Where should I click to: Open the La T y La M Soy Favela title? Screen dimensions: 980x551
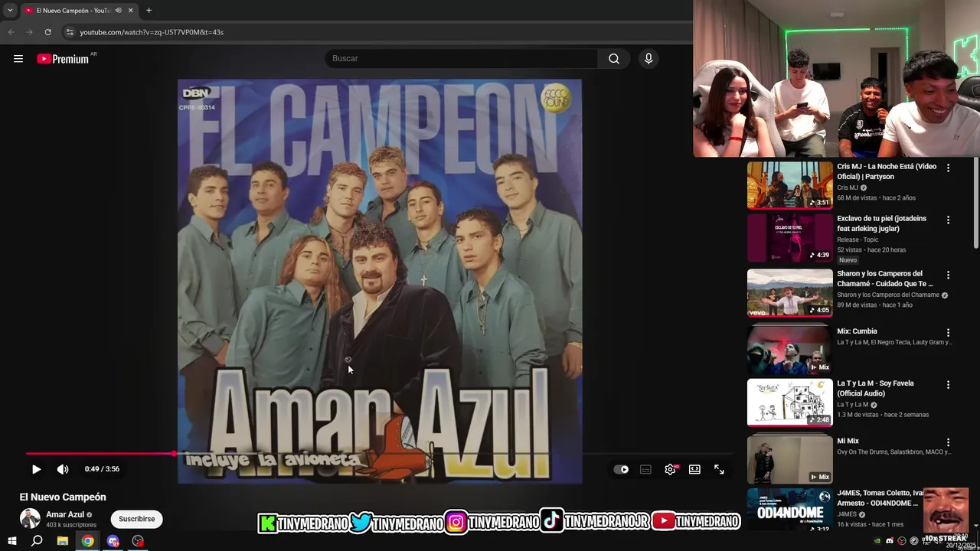click(875, 388)
